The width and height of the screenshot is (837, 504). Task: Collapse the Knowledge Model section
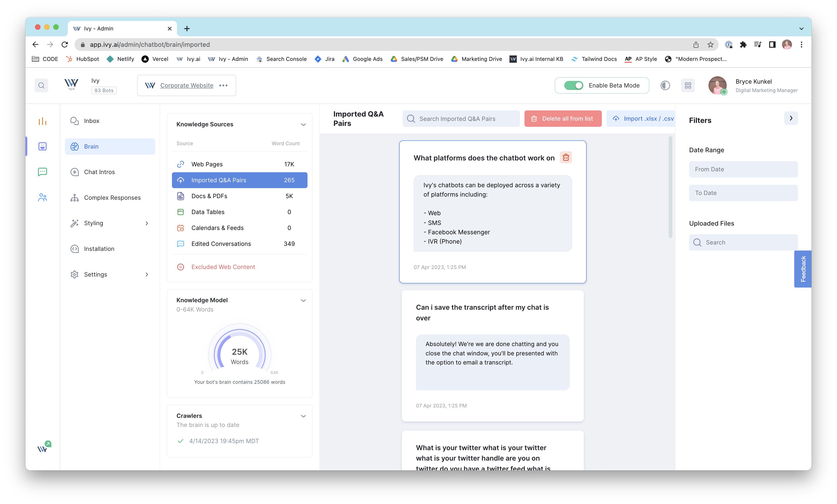303,300
